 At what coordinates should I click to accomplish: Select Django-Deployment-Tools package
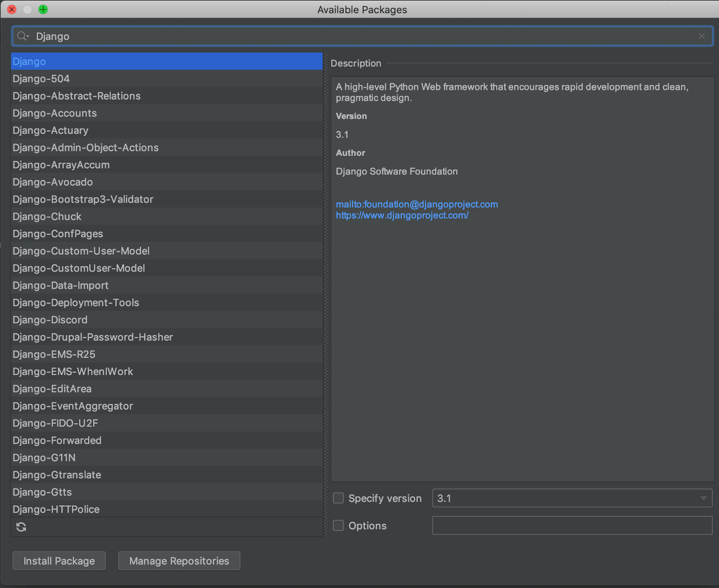tap(167, 302)
